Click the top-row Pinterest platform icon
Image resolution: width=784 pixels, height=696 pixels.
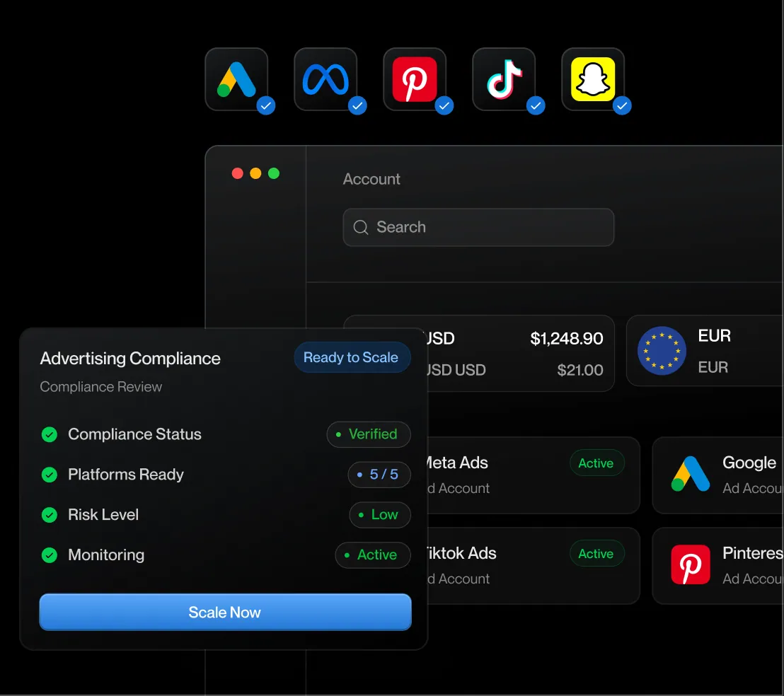[x=415, y=79]
